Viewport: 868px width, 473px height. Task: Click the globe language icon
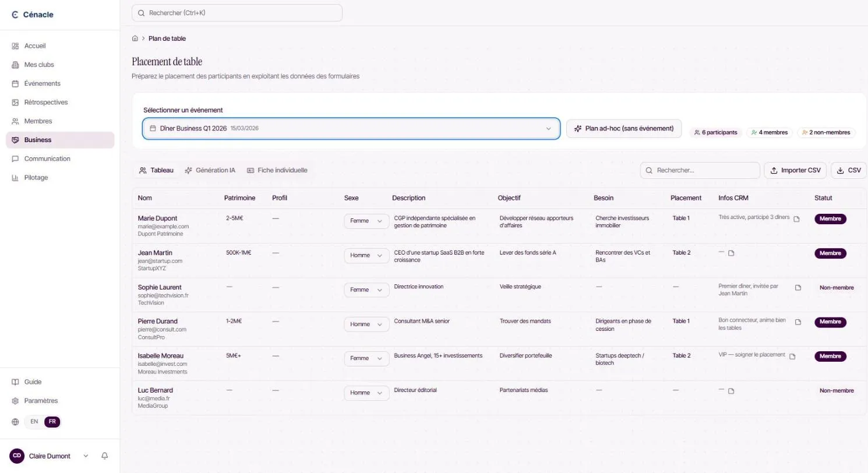point(15,422)
